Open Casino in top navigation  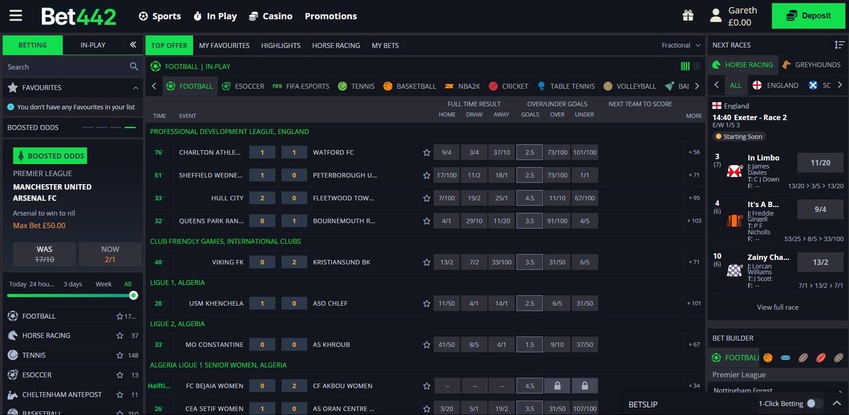pos(271,16)
